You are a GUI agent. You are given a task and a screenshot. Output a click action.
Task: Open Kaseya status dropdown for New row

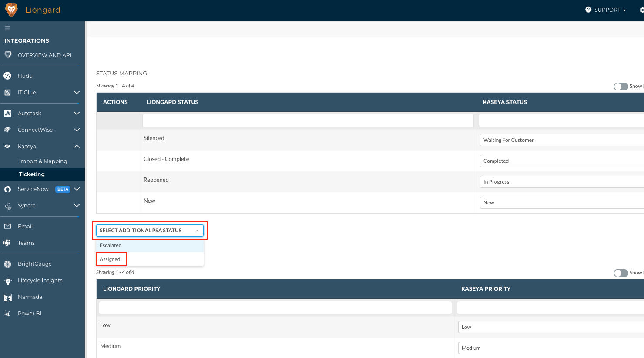coord(562,203)
